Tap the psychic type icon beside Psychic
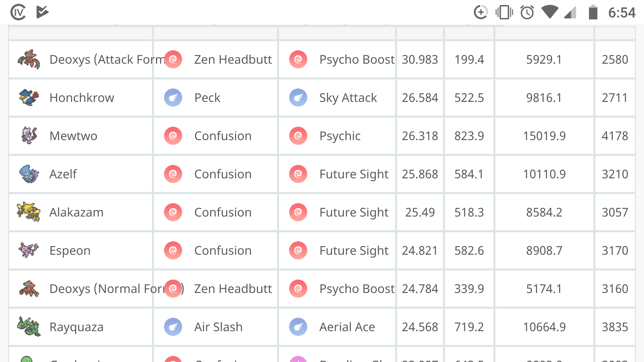 [298, 136]
